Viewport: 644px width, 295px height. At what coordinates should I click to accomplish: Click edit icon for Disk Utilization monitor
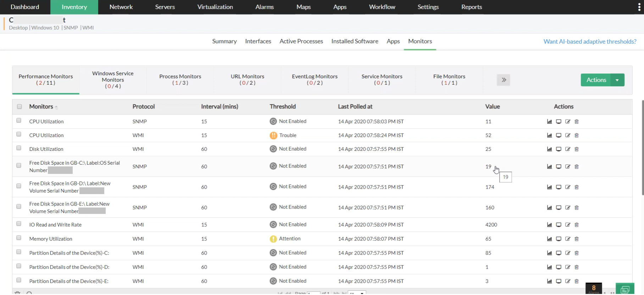pos(567,149)
